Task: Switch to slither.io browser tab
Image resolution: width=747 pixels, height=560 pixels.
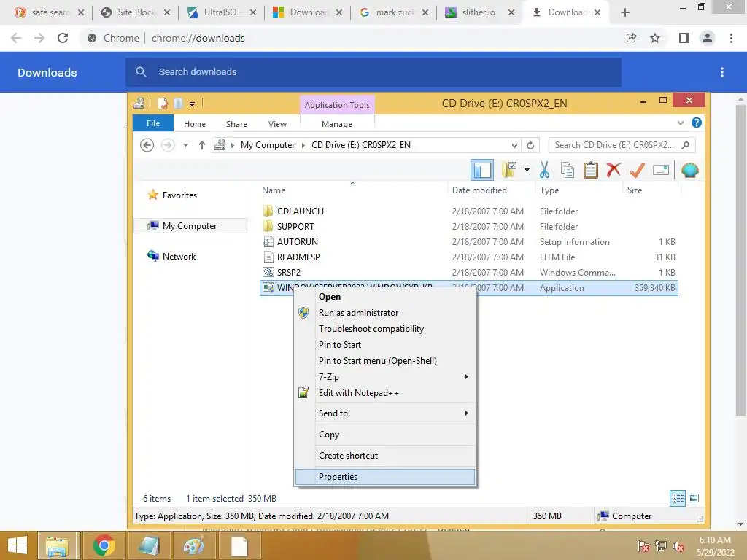Action: coord(479,12)
